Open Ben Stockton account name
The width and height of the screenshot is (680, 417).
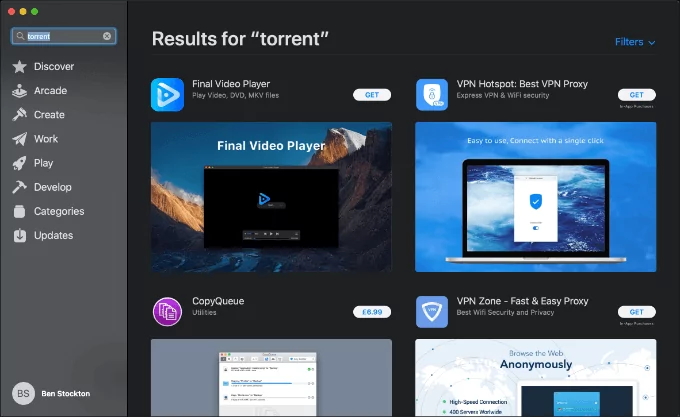coord(66,394)
